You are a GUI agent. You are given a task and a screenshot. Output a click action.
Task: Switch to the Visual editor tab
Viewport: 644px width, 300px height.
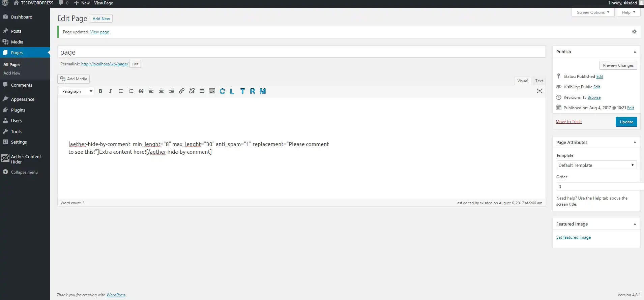click(523, 81)
